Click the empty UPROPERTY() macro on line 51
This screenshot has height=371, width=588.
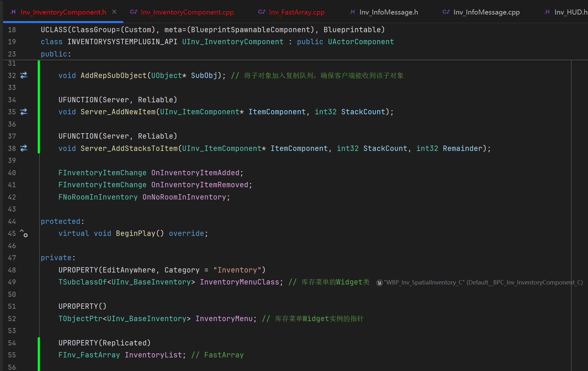click(x=82, y=306)
